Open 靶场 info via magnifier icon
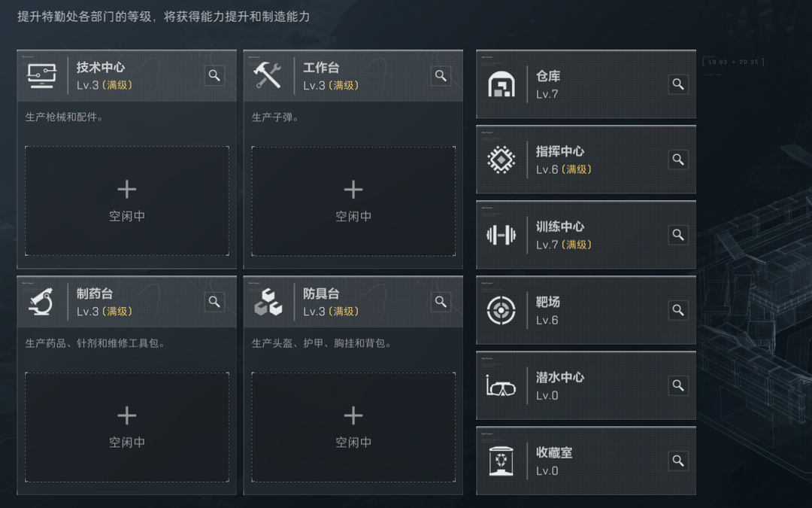Screen dimensions: 812x508 (x=678, y=310)
